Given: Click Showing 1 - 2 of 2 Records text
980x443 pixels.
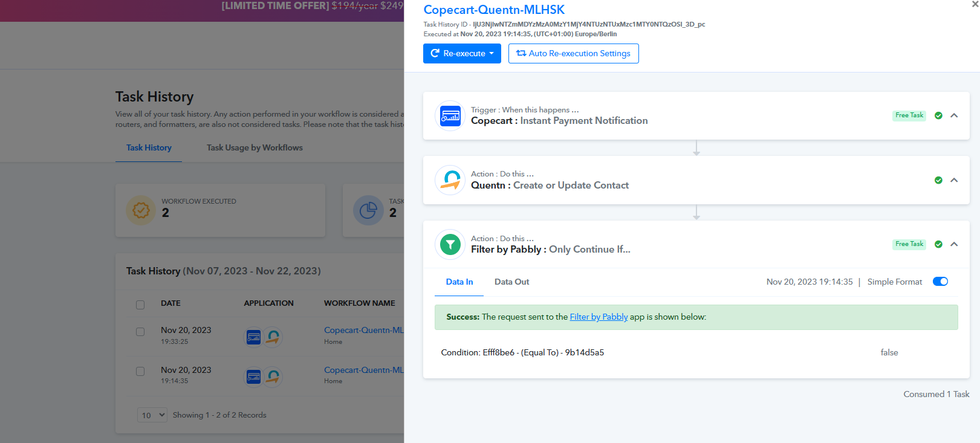Looking at the screenshot, I should pos(219,415).
